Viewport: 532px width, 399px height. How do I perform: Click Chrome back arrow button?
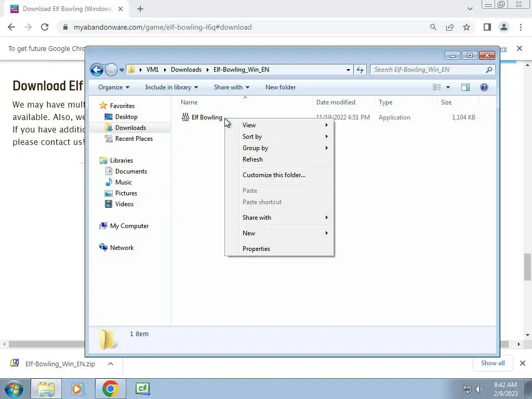[x=11, y=27]
